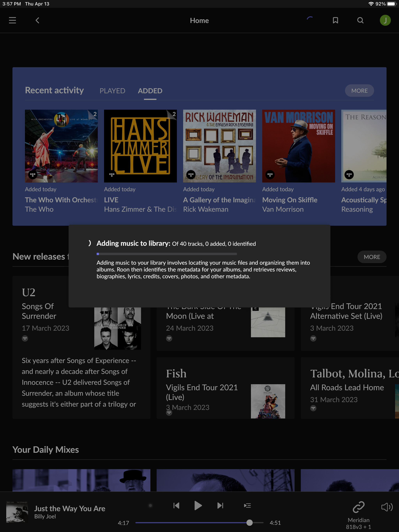Click MORE in Recent activity
Viewport: 399px width, 532px height.
(359, 91)
